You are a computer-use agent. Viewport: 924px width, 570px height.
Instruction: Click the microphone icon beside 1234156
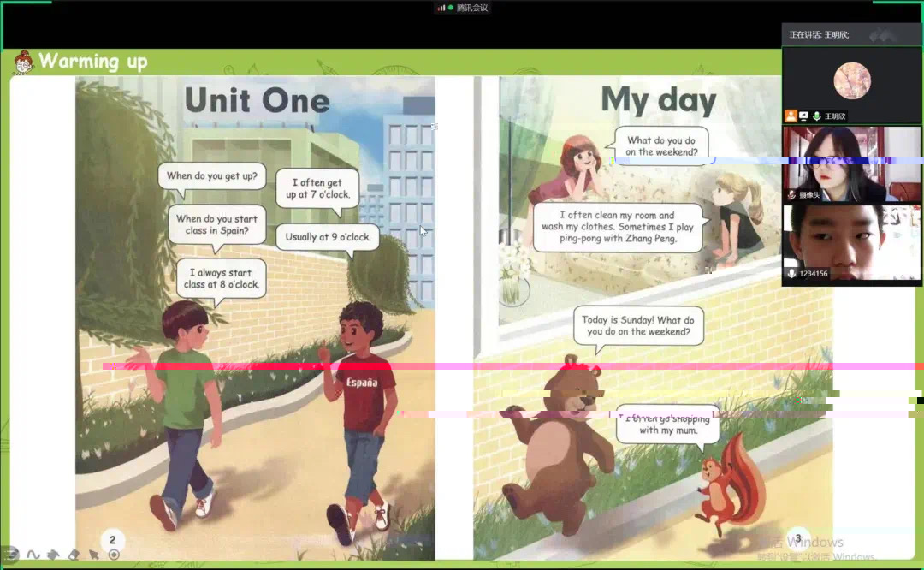click(791, 274)
